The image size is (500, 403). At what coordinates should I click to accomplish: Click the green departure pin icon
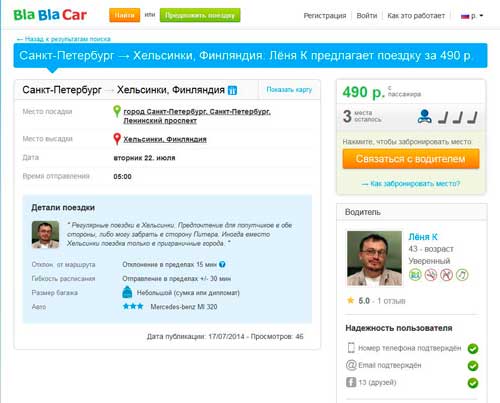(x=117, y=111)
